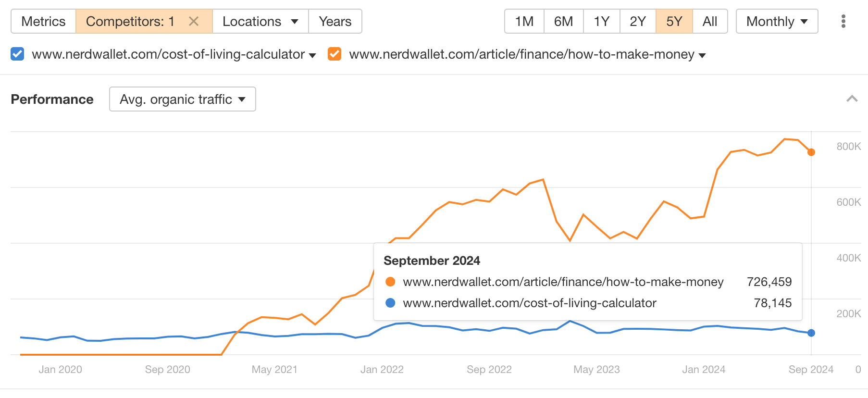Switch to the All time range
This screenshot has width=868, height=398.
710,21
